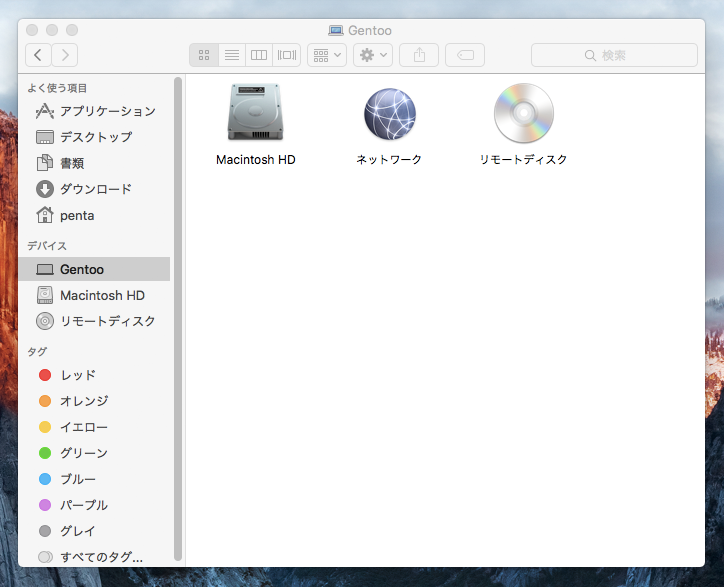This screenshot has width=724, height=587.
Task: Go back using the left arrow button
Action: 38,55
